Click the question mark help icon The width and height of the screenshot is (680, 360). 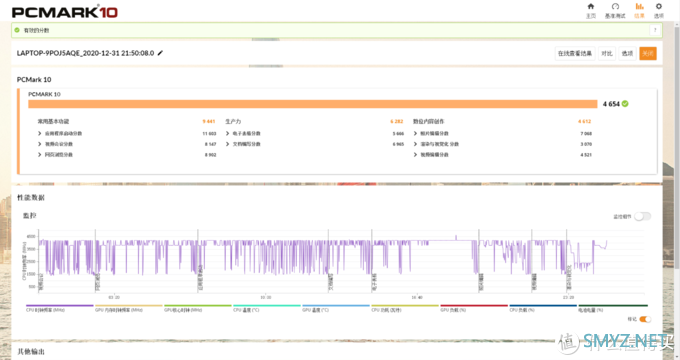[x=655, y=30]
